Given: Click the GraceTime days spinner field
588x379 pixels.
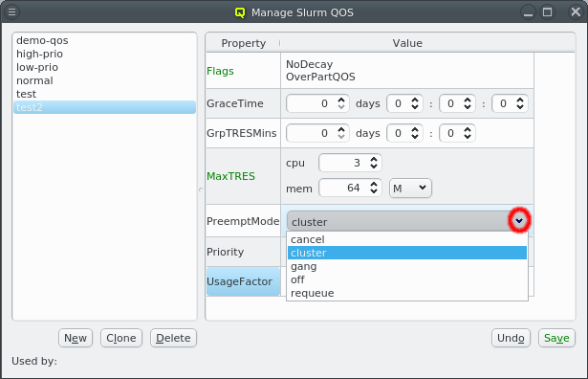Looking at the screenshot, I should tap(317, 103).
